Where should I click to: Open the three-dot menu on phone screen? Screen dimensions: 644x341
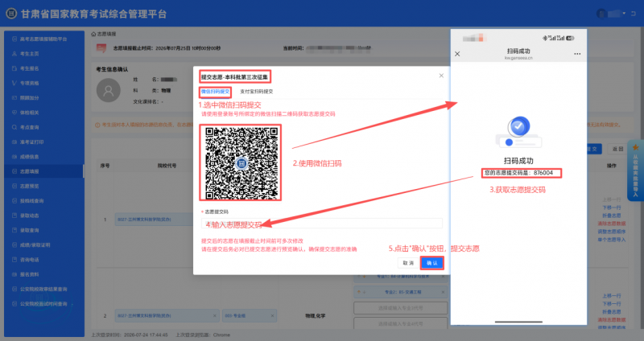coord(577,54)
